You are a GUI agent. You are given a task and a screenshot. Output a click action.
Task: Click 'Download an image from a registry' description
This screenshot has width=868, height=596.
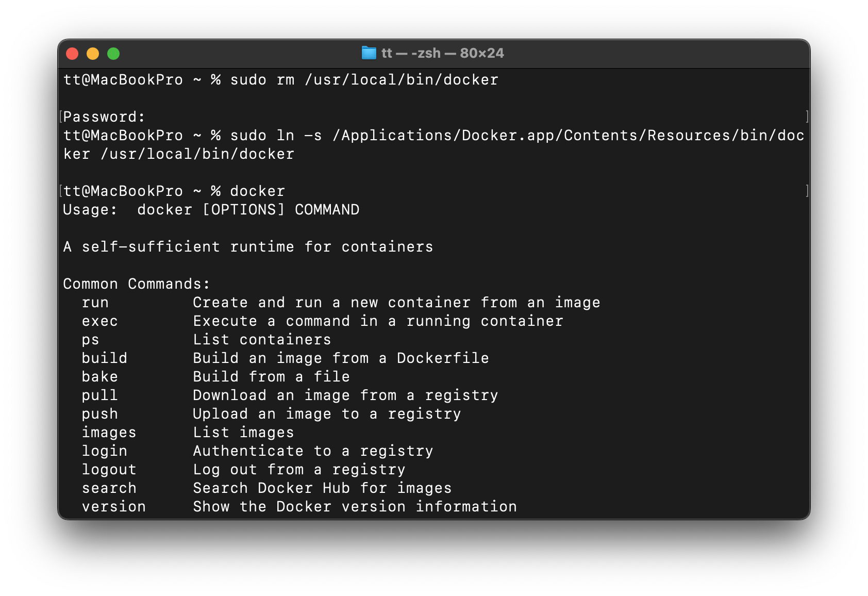pos(346,395)
